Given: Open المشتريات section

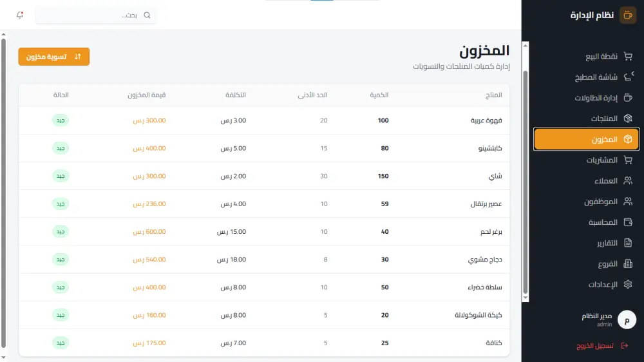Looking at the screenshot, I should (x=586, y=160).
